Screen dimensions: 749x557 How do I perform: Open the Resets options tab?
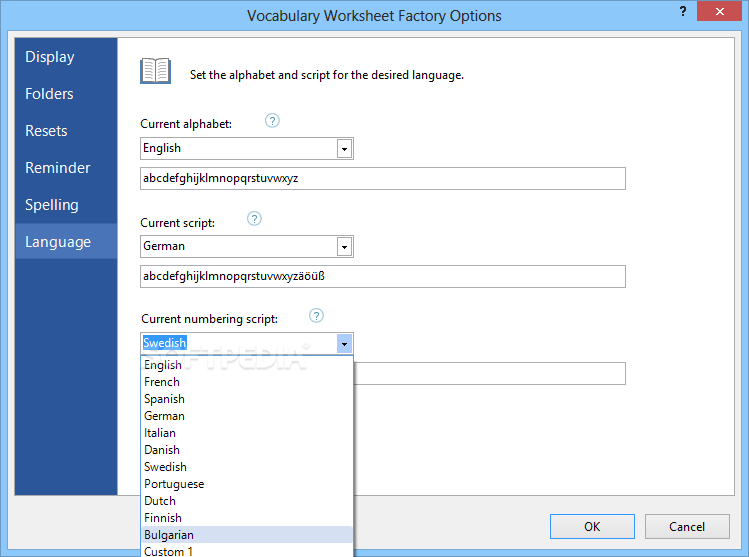(x=66, y=131)
